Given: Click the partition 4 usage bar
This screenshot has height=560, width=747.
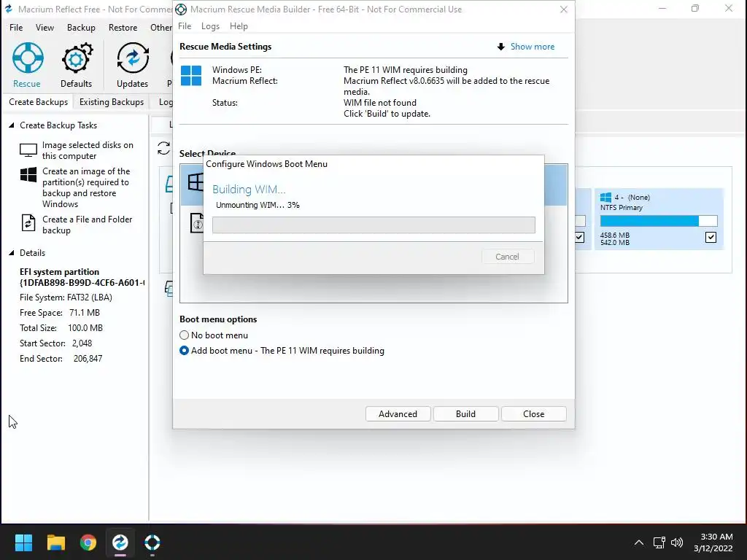Looking at the screenshot, I should coord(659,221).
